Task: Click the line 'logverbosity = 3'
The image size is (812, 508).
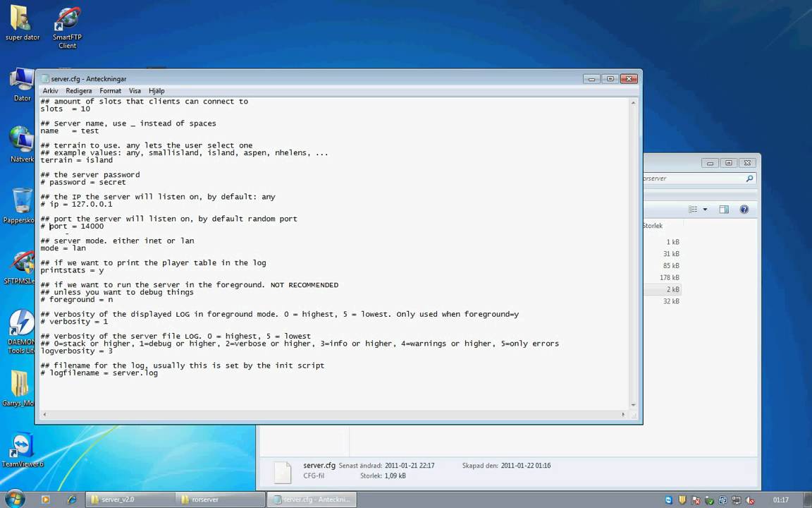Action: [77, 351]
